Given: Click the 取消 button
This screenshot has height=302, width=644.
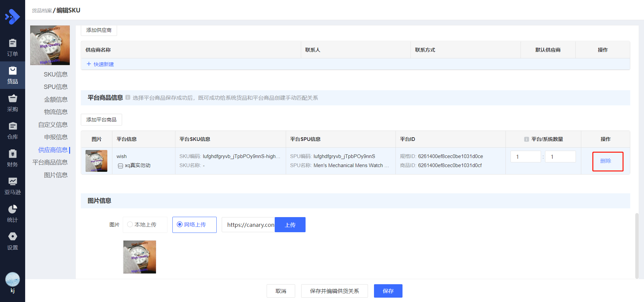Looking at the screenshot, I should pyautogui.click(x=281, y=291).
